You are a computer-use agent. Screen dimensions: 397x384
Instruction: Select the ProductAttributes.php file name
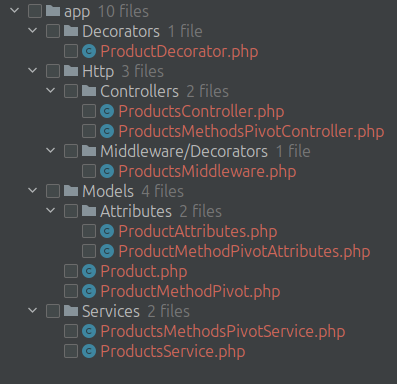(198, 232)
